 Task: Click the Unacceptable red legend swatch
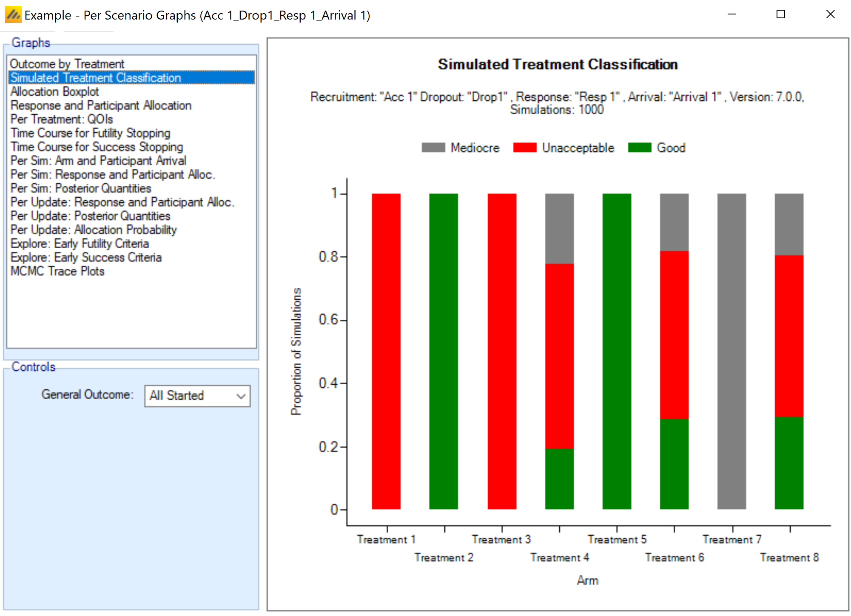pos(524,148)
